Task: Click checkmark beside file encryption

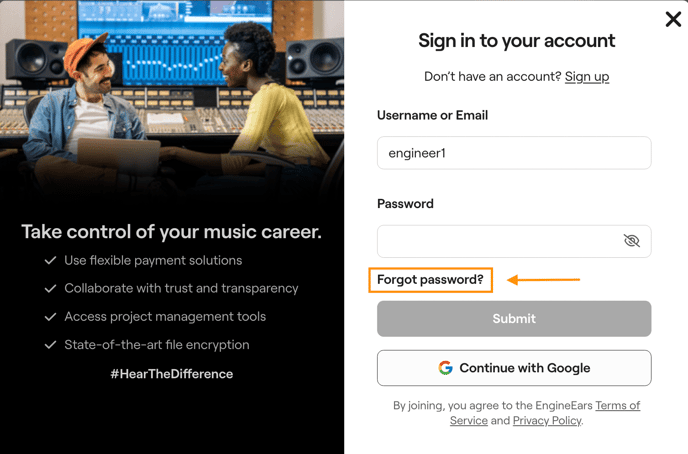Action: (x=50, y=345)
